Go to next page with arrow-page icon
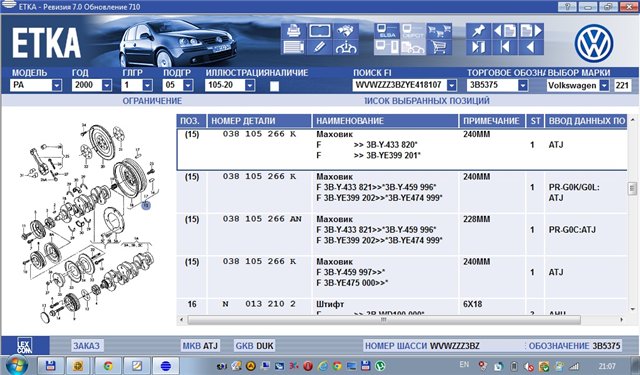Image resolution: width=640 pixels, height=375 pixels. [x=531, y=31]
